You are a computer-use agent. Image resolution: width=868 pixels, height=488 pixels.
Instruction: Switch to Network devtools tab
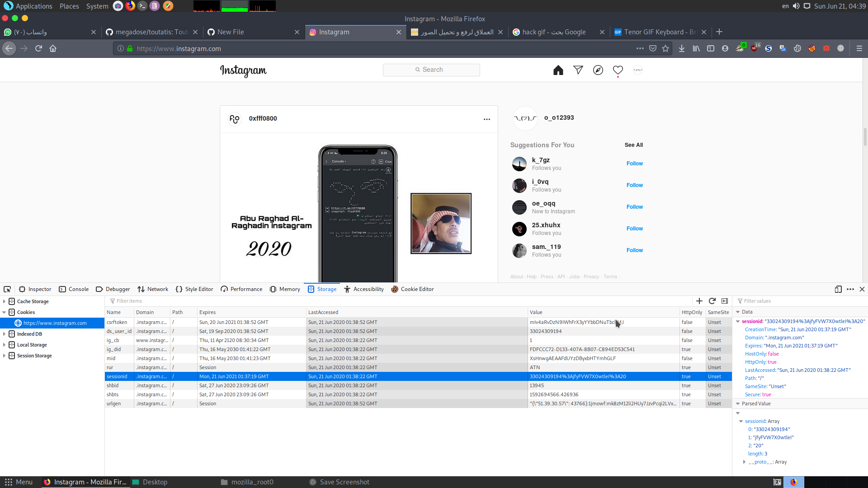click(153, 289)
